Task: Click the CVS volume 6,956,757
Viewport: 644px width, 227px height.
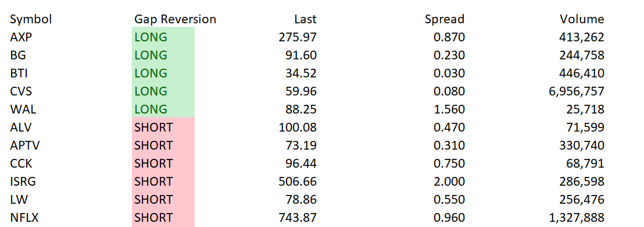Action: coord(577,91)
